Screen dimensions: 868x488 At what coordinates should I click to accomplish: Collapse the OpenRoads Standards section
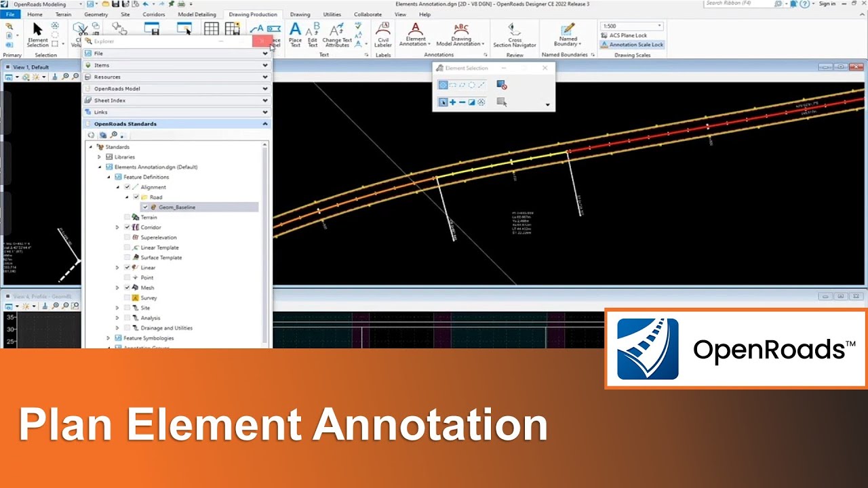point(176,124)
